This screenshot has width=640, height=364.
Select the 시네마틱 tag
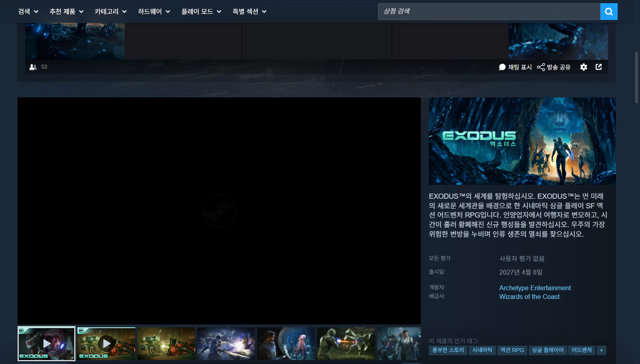coord(482,350)
